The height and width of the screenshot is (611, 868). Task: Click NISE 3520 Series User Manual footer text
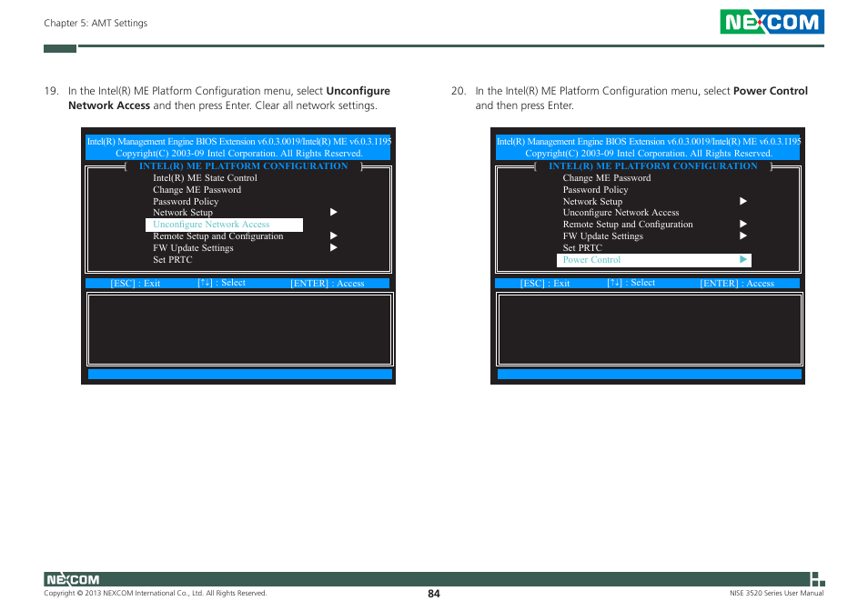click(777, 594)
